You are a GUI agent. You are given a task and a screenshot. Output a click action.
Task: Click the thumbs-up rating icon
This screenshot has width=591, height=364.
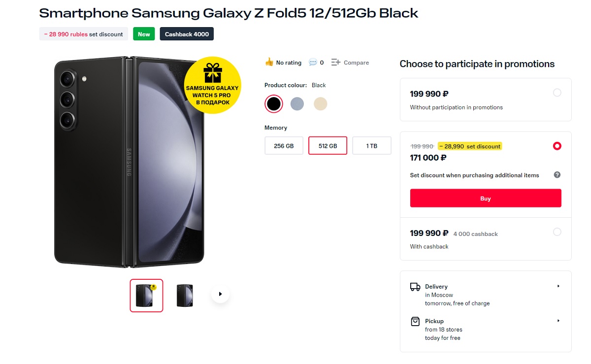coord(269,62)
